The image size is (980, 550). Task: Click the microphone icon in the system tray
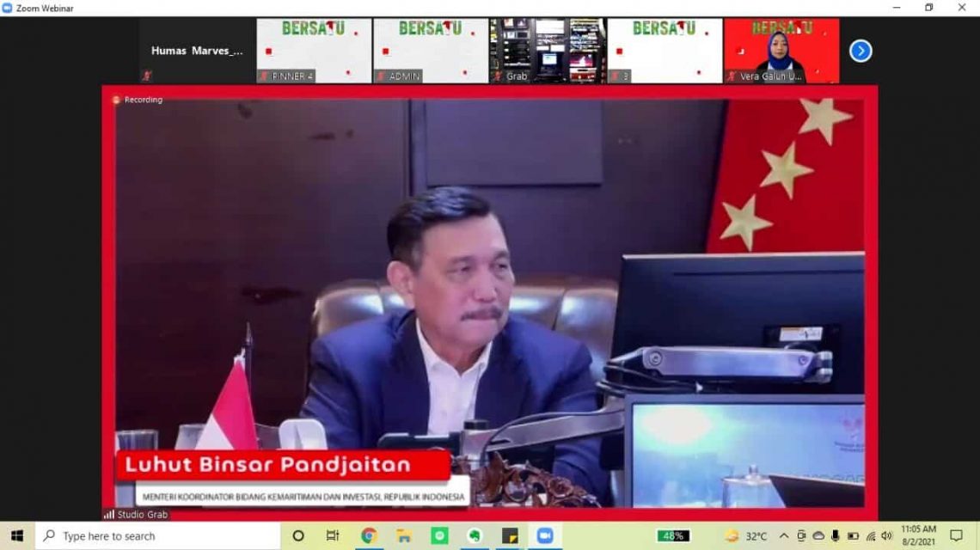835,534
